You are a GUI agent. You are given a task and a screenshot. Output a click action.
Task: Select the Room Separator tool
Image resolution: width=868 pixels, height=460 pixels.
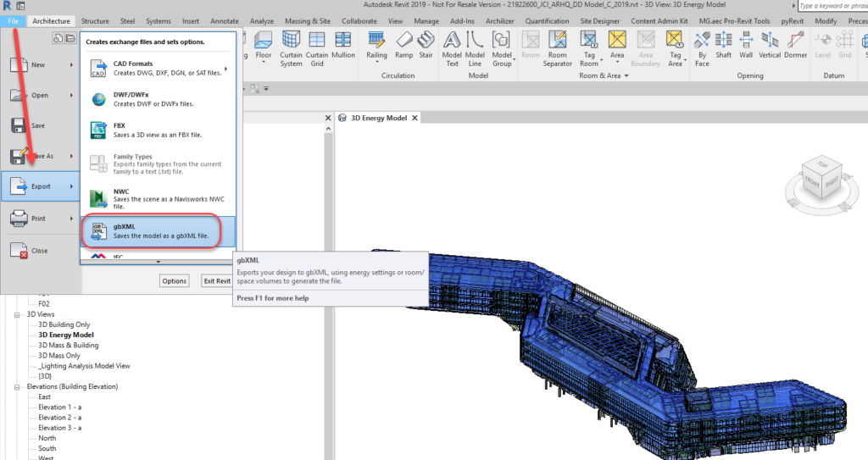coord(558,49)
